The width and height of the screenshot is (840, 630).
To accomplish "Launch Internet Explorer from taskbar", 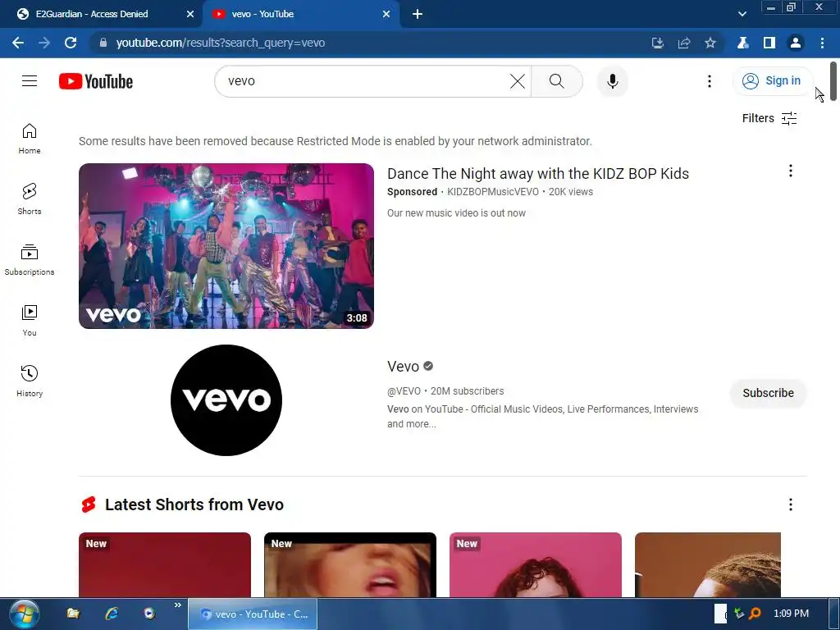I will click(x=112, y=614).
